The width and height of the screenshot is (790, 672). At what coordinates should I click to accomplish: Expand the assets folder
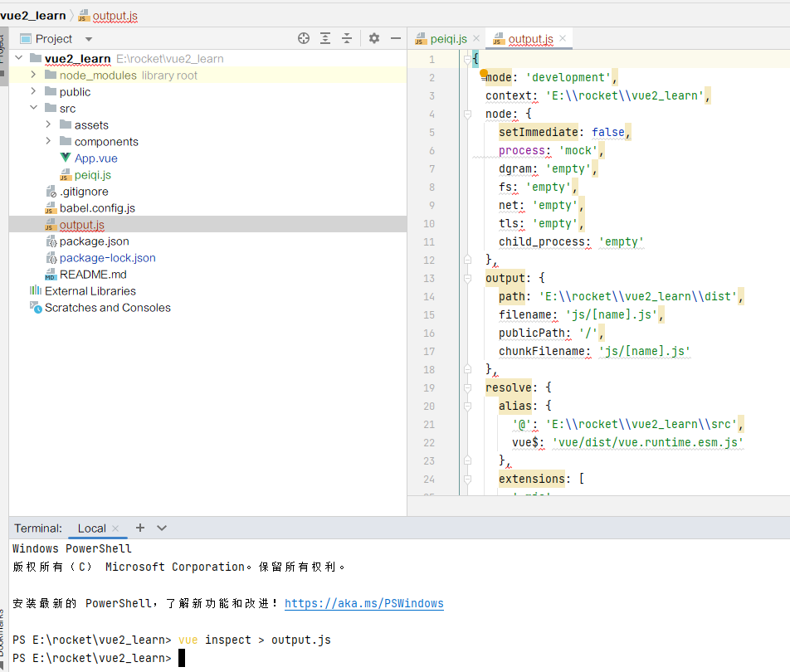coord(48,124)
